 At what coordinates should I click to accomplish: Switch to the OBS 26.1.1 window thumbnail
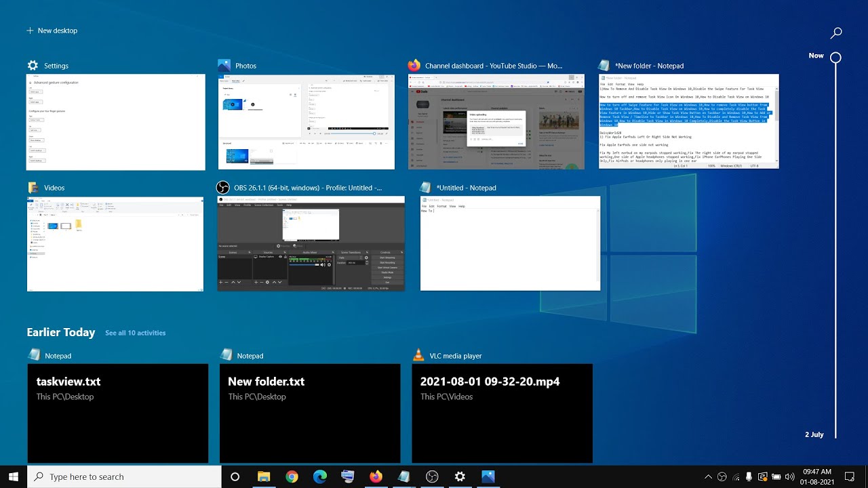[x=311, y=243]
